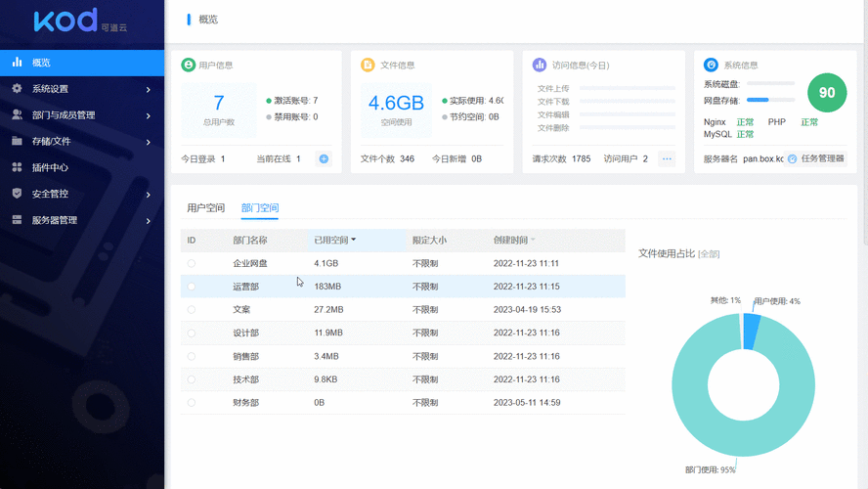Screen dimensions: 868x489
Task: Select radio button for 企业网盘 row
Action: (x=192, y=264)
